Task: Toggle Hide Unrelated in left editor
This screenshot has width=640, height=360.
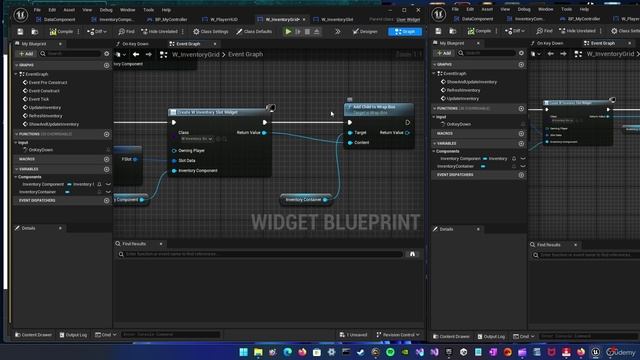Action: coord(159,31)
